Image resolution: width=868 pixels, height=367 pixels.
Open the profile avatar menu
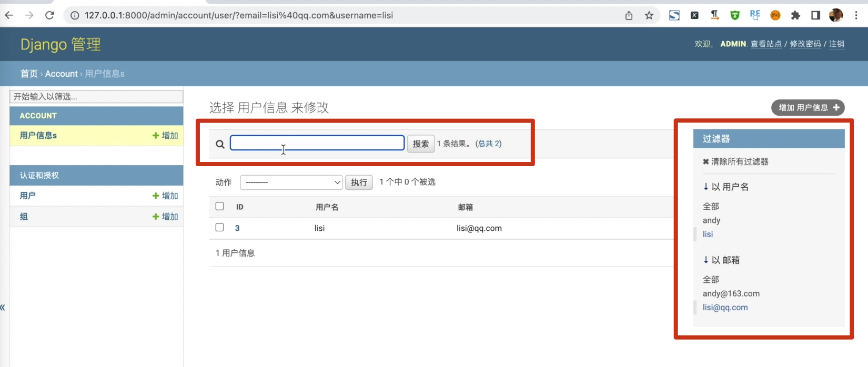(836, 15)
